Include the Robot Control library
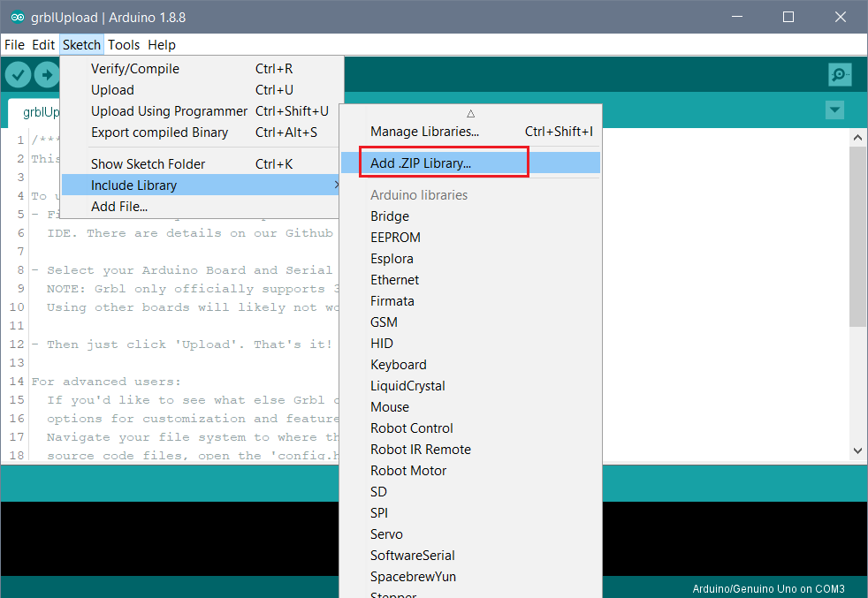This screenshot has width=868, height=598. pos(470,428)
